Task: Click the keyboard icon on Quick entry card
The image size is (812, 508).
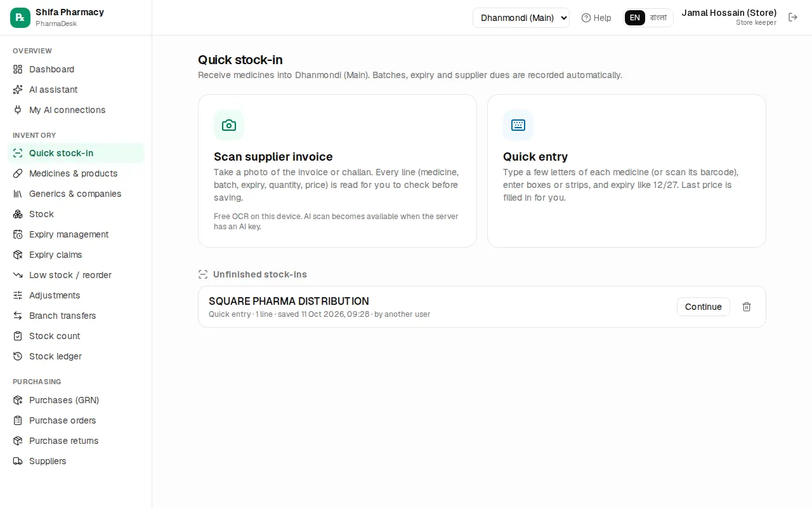Action: tap(518, 125)
